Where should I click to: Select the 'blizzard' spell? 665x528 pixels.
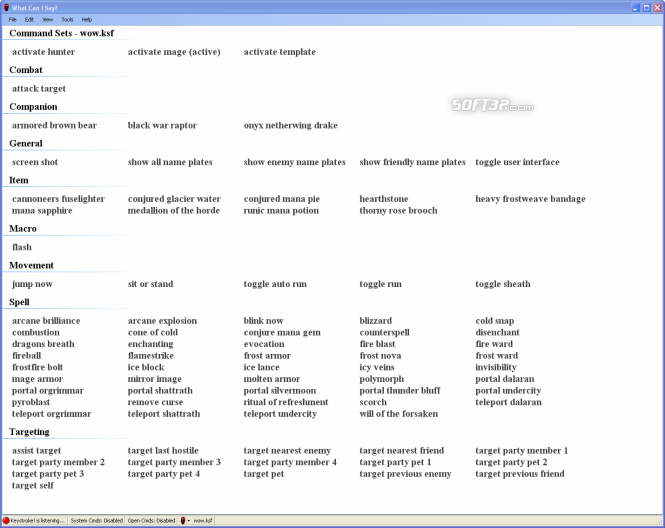click(x=375, y=321)
